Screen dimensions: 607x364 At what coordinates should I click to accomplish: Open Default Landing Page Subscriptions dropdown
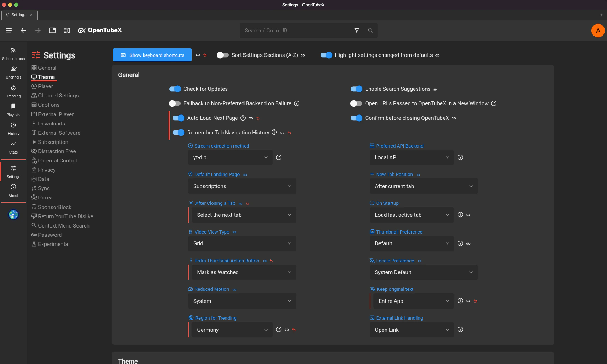click(242, 186)
